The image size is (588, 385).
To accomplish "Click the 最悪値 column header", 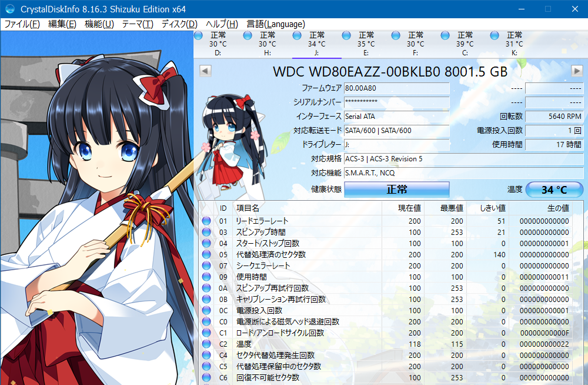I will (x=445, y=208).
